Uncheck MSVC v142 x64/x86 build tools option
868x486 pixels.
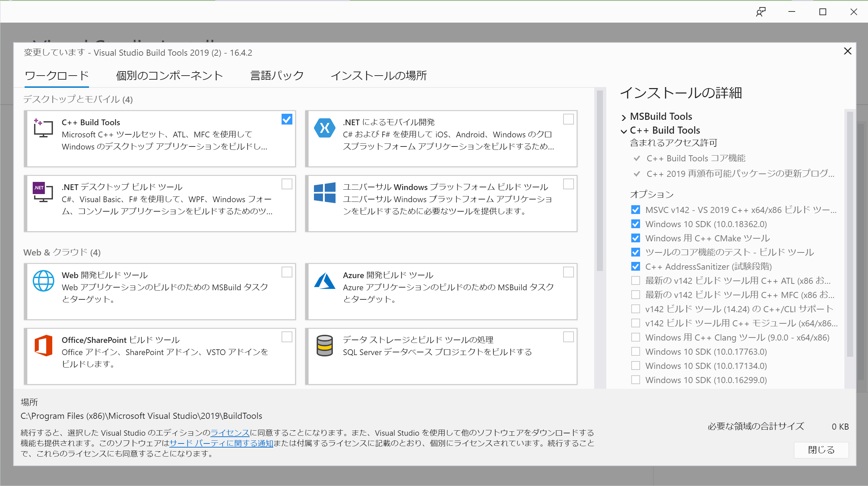point(635,210)
